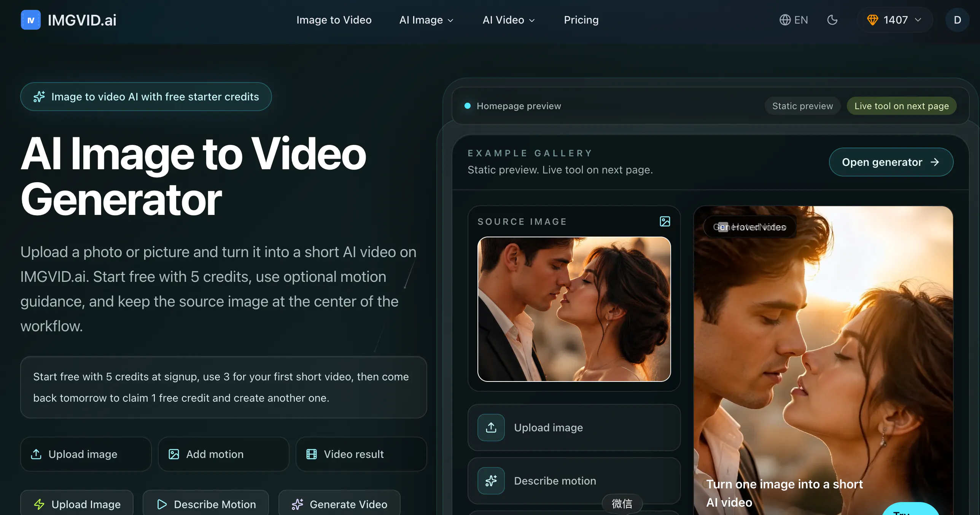980x515 pixels.
Task: Select the Static preview pill
Action: [802, 106]
